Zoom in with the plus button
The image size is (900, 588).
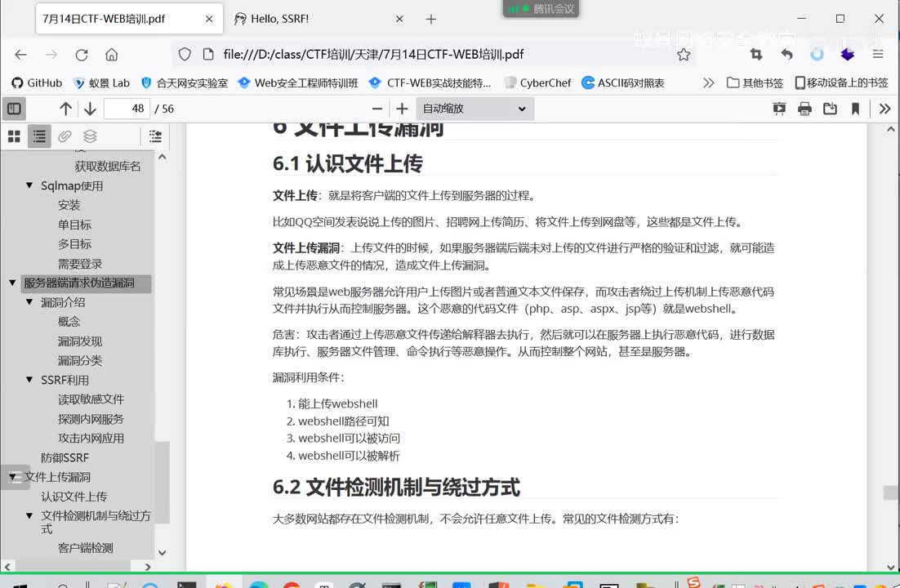click(403, 109)
